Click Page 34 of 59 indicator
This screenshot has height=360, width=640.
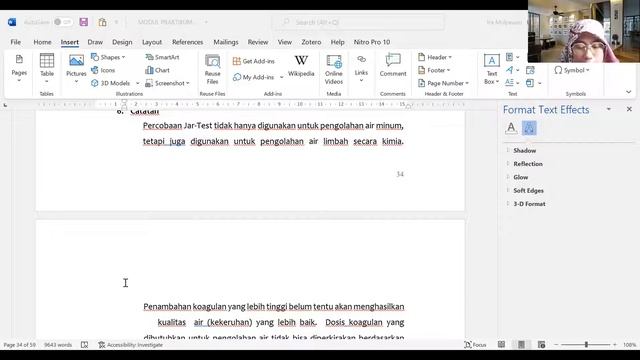(x=20, y=345)
